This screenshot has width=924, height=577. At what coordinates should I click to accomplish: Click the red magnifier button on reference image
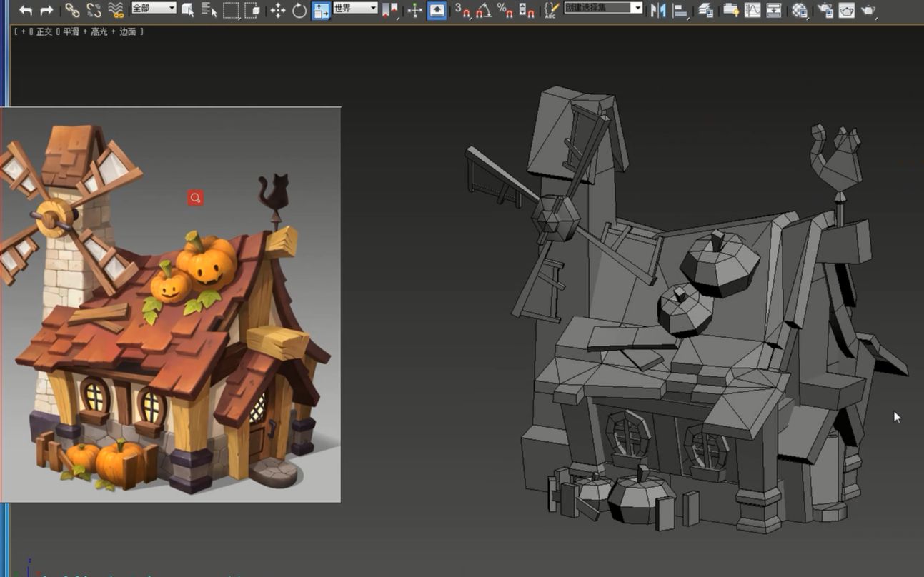point(195,198)
